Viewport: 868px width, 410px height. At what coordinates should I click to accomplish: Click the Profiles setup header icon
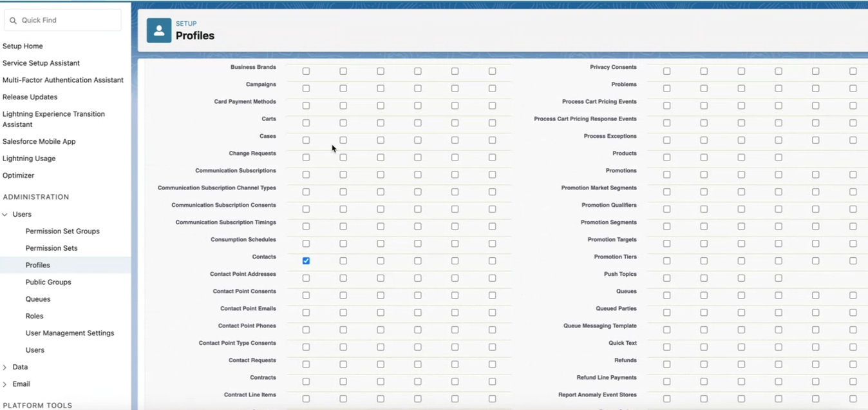(x=159, y=30)
